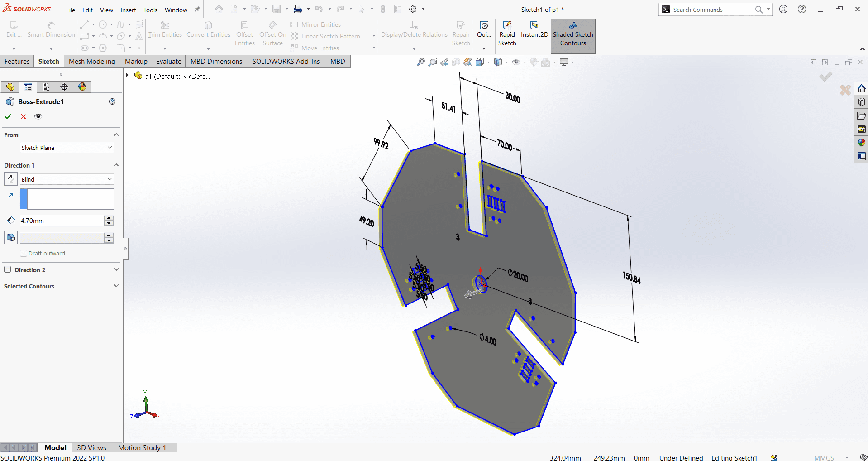Click the depth field showing 4.70mm
868x461 pixels.
(62, 221)
